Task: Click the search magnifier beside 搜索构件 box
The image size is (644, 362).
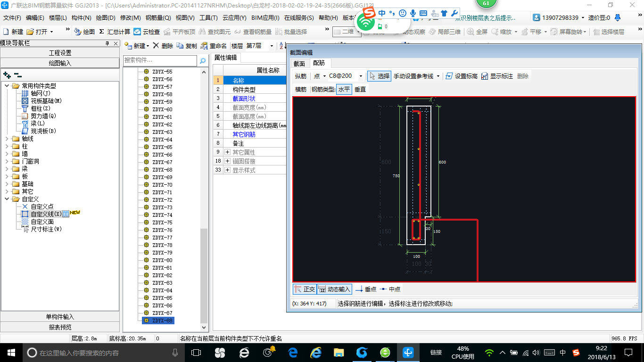Action: click(203, 61)
